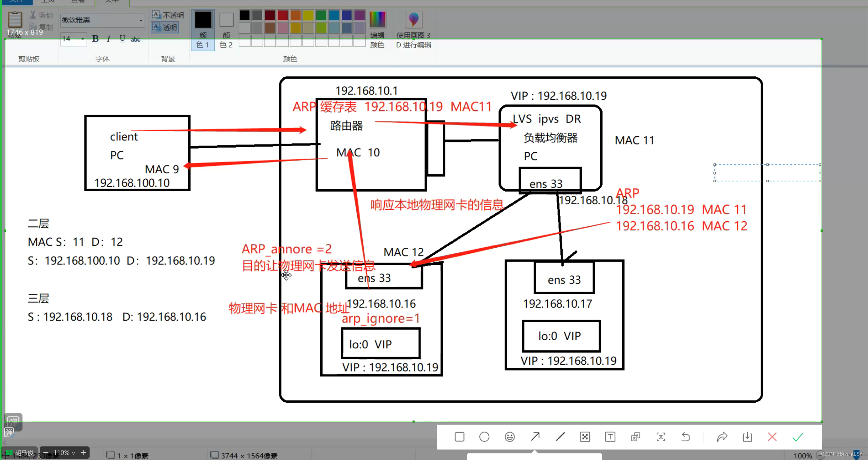Image resolution: width=868 pixels, height=460 pixels.
Task: Undo the last annotation
Action: click(686, 437)
